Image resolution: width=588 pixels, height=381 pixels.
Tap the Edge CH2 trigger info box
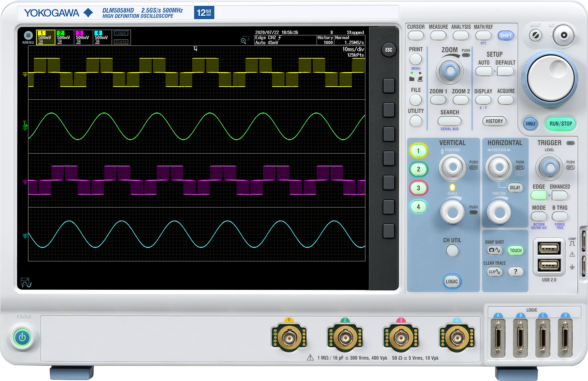pyautogui.click(x=285, y=40)
